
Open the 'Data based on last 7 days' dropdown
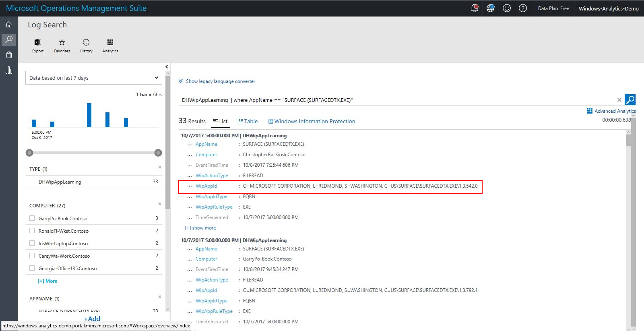coord(93,78)
